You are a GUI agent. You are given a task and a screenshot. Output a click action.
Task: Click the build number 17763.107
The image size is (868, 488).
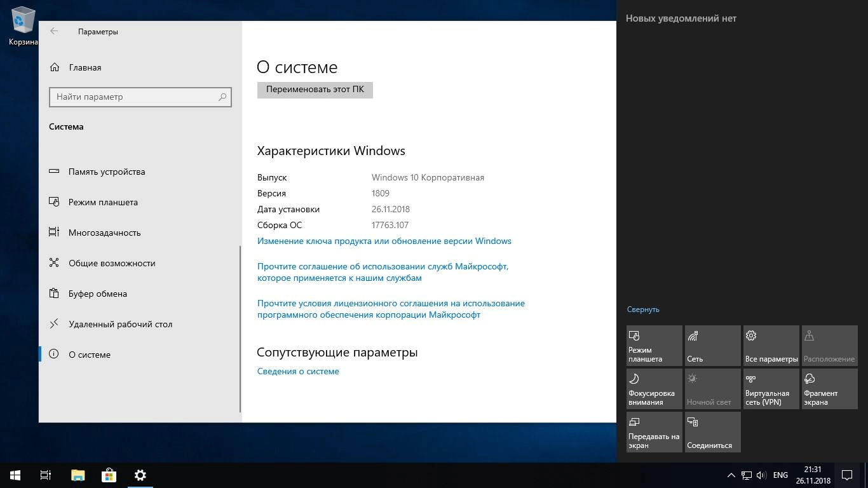[390, 225]
